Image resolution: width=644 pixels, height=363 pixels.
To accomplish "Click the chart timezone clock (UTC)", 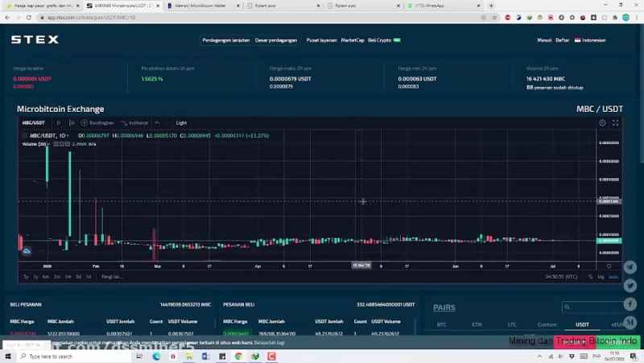I will [561, 277].
